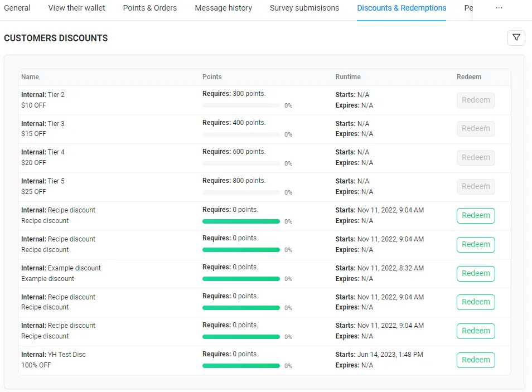
Task: Click the Tier 2 points progress bar
Action: click(241, 105)
